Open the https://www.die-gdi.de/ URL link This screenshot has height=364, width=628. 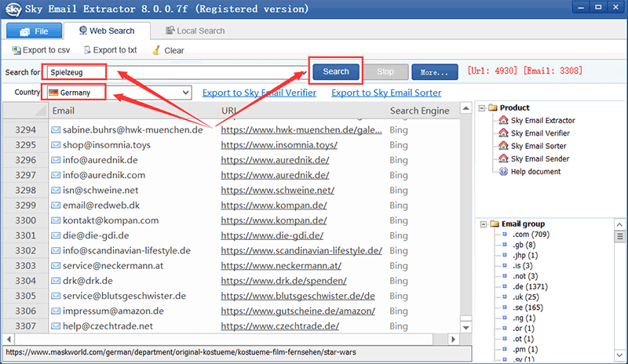(272, 235)
